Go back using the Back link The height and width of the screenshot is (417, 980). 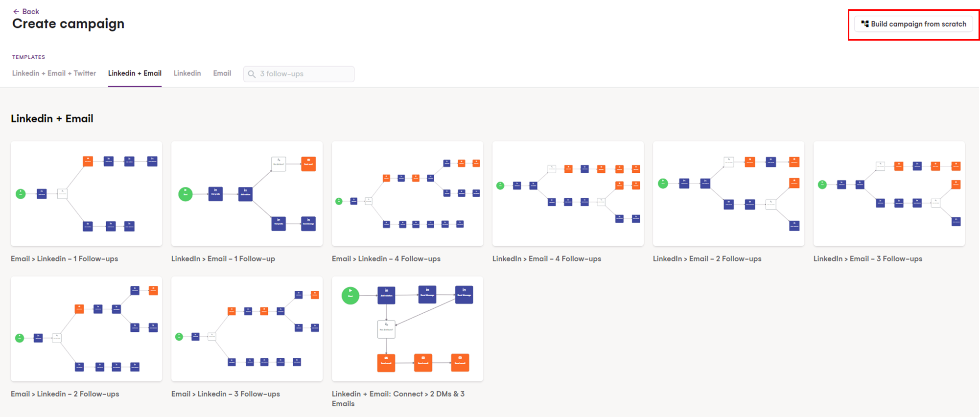(x=26, y=11)
